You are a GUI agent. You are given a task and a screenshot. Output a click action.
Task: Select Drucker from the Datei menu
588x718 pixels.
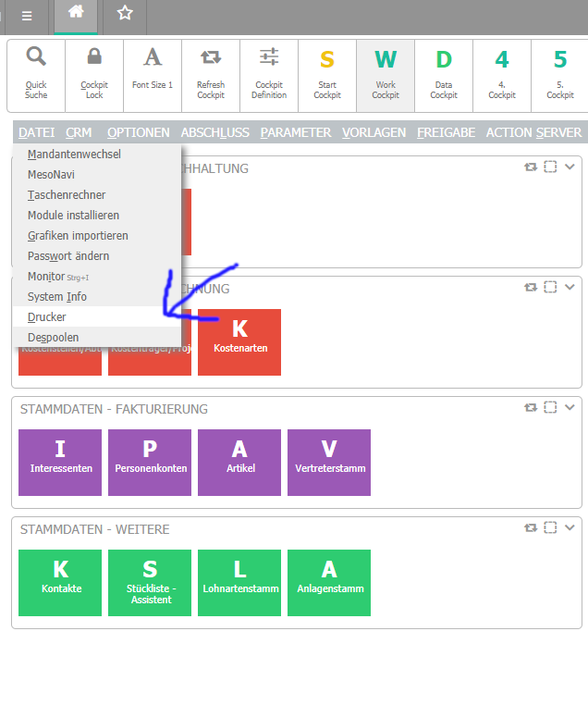coord(47,317)
